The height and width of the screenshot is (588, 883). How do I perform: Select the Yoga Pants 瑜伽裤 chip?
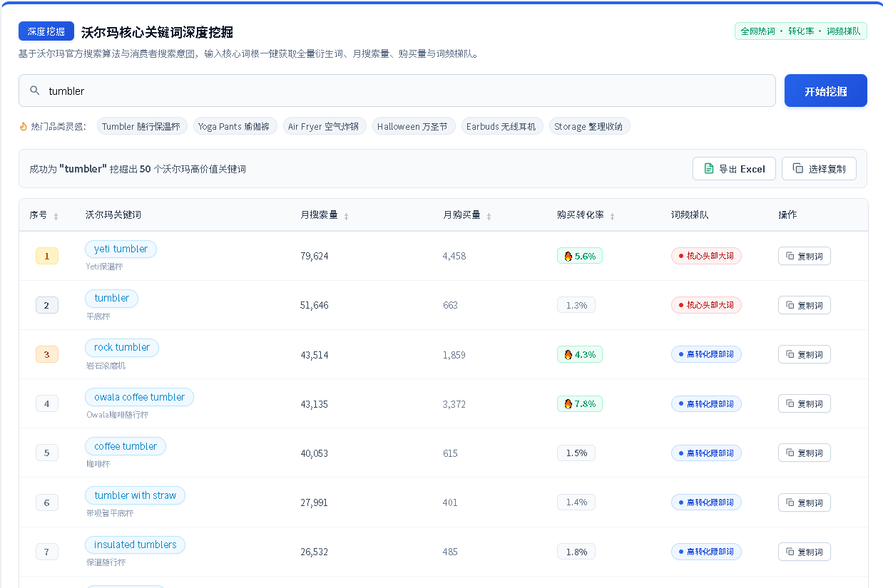click(x=235, y=126)
